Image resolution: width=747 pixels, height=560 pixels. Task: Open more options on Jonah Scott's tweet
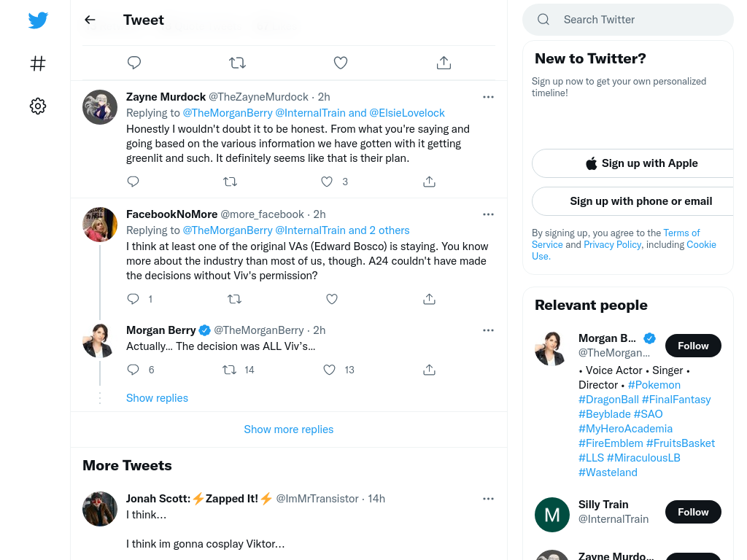tap(488, 499)
